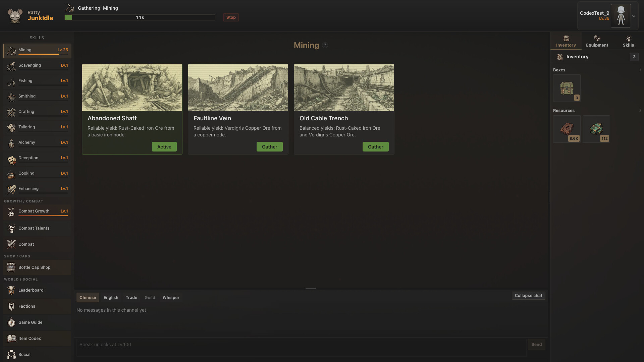Image resolution: width=644 pixels, height=362 pixels.
Task: Select the Chinese chat channel
Action: (x=88, y=298)
